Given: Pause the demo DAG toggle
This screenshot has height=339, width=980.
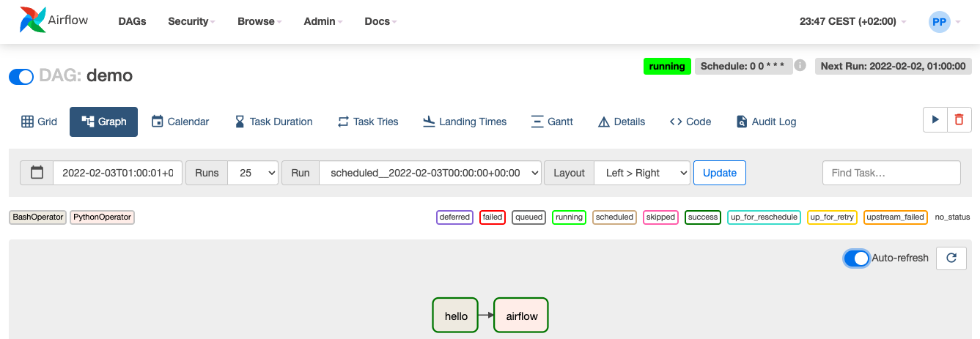Looking at the screenshot, I should pos(21,76).
